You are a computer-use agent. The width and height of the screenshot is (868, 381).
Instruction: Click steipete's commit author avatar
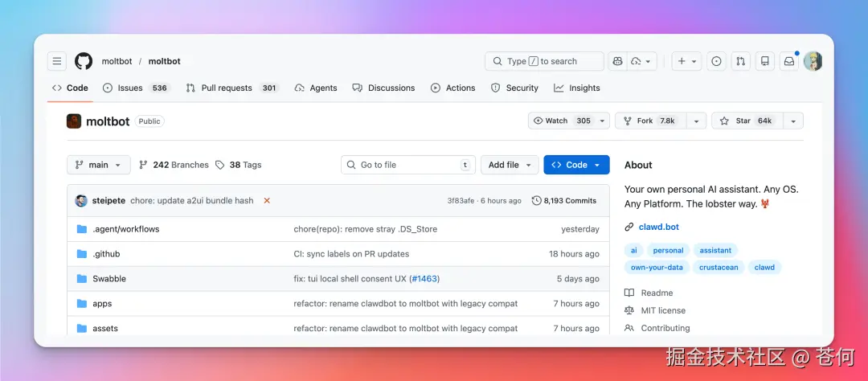81,200
